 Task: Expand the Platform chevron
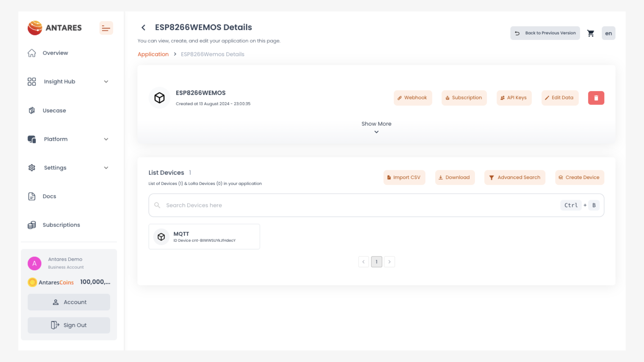point(106,139)
